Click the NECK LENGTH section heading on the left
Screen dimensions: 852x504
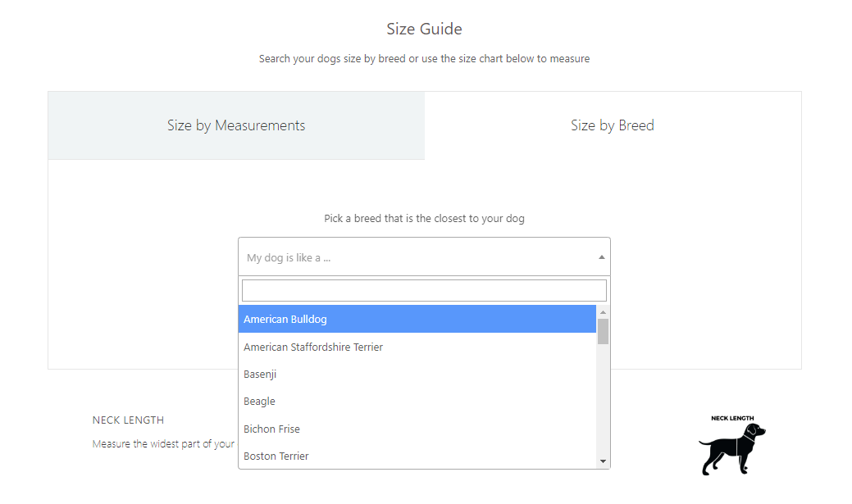coord(128,420)
